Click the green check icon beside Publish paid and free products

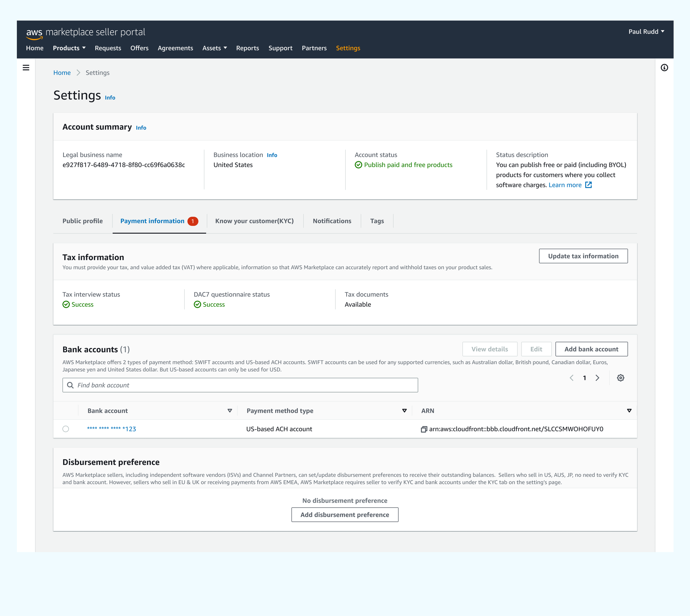(359, 165)
